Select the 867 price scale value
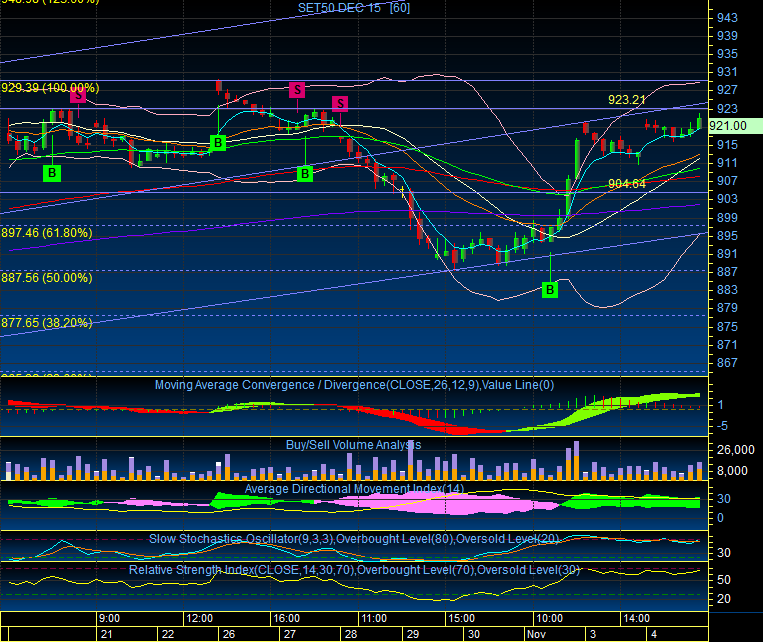 727,363
